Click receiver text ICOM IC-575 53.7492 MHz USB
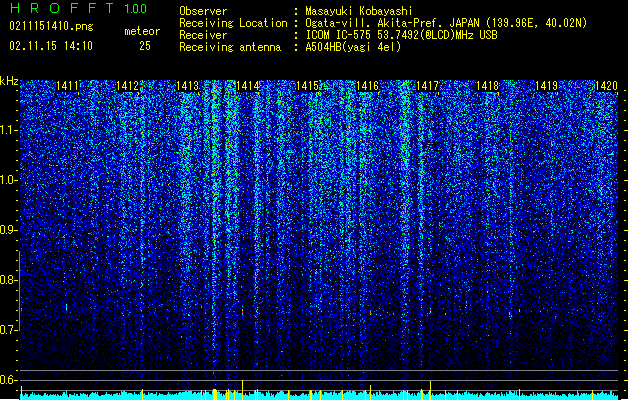 [402, 35]
